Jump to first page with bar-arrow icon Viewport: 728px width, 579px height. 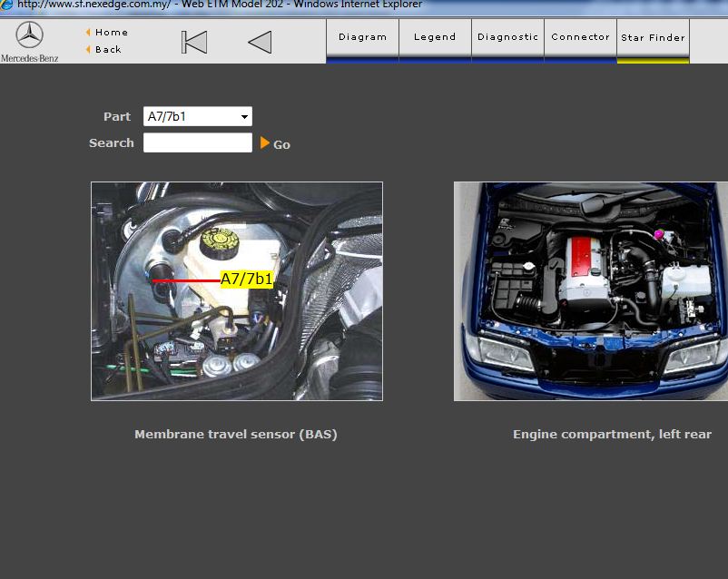(x=193, y=42)
